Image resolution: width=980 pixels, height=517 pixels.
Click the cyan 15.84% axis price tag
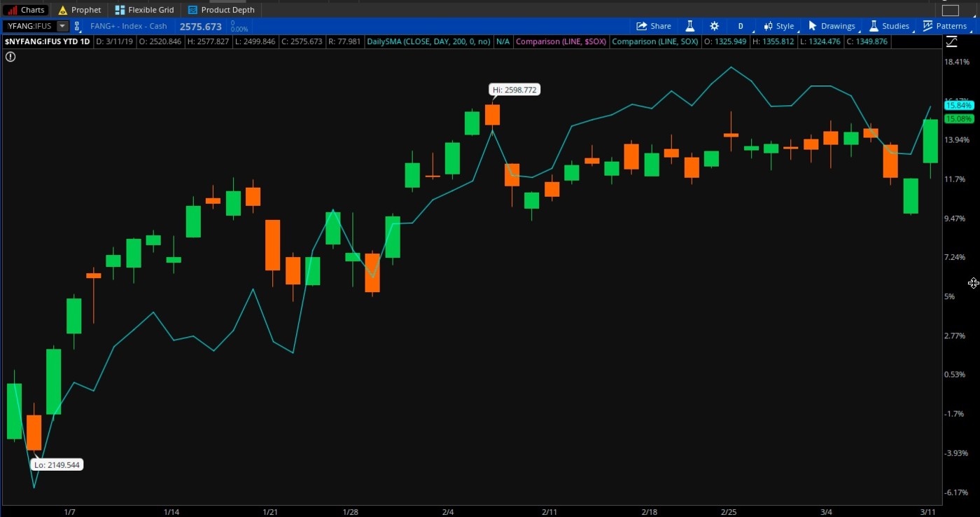point(958,105)
